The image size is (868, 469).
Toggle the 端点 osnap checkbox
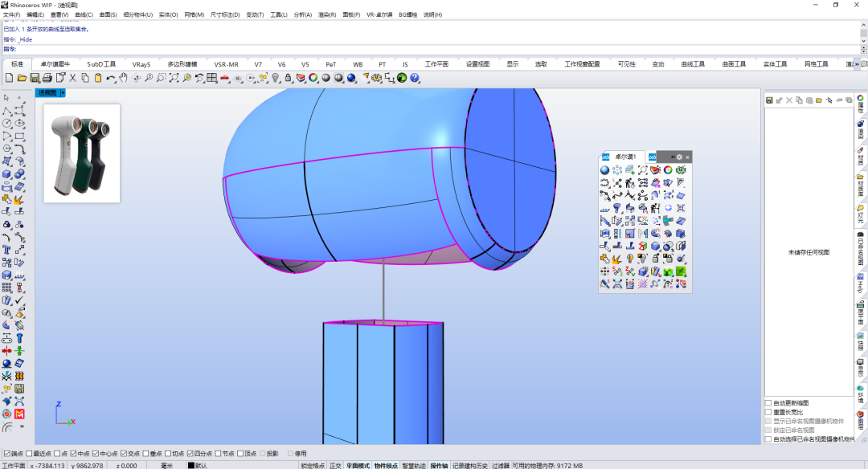pos(7,454)
